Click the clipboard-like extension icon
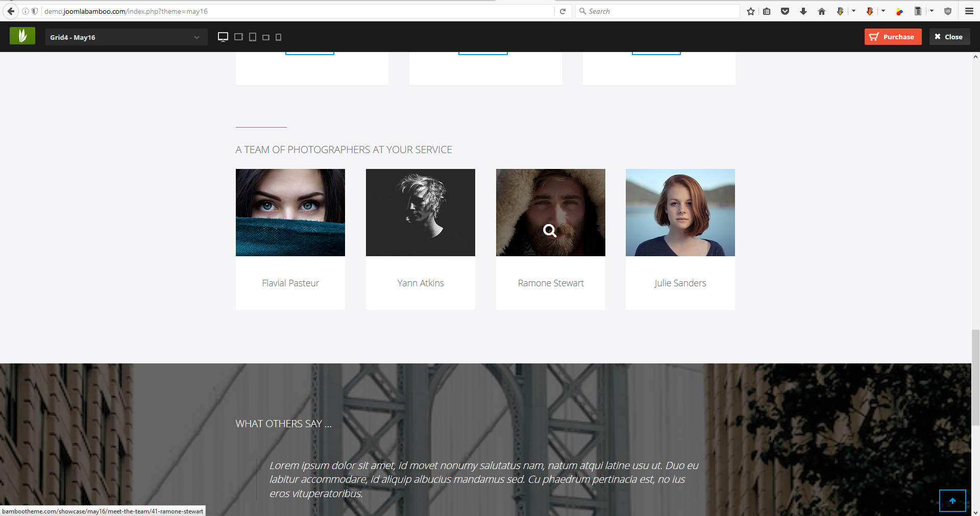Screen dimensions: 980x516 pyautogui.click(x=918, y=11)
